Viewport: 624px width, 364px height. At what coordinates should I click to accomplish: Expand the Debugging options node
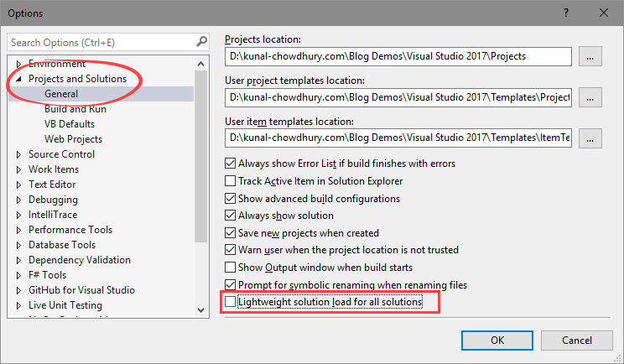(19, 200)
